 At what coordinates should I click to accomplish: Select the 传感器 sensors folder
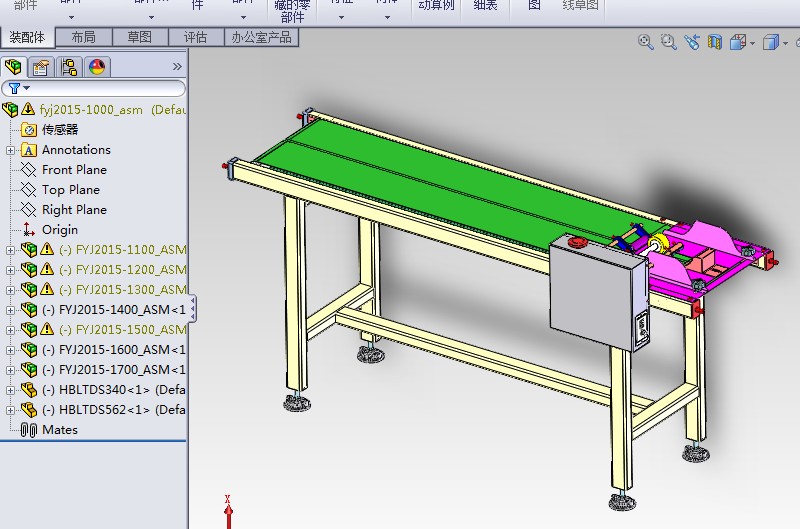click(60, 130)
